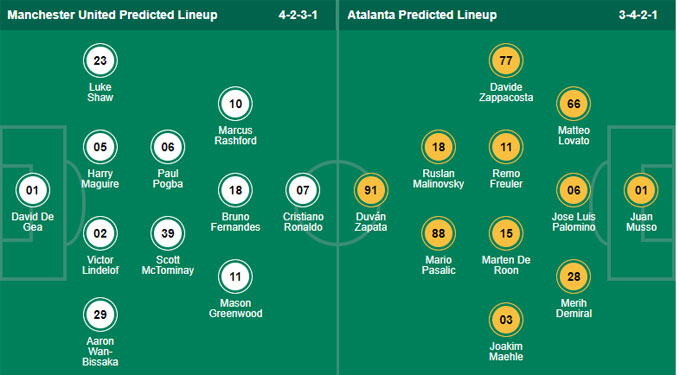
Task: Click the Ruslan Malinovsky name label
Action: (438, 179)
